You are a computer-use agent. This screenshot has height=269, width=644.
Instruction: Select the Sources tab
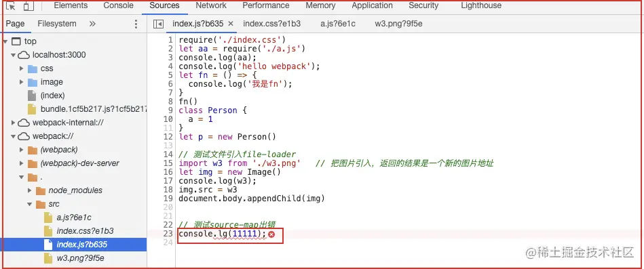point(164,5)
